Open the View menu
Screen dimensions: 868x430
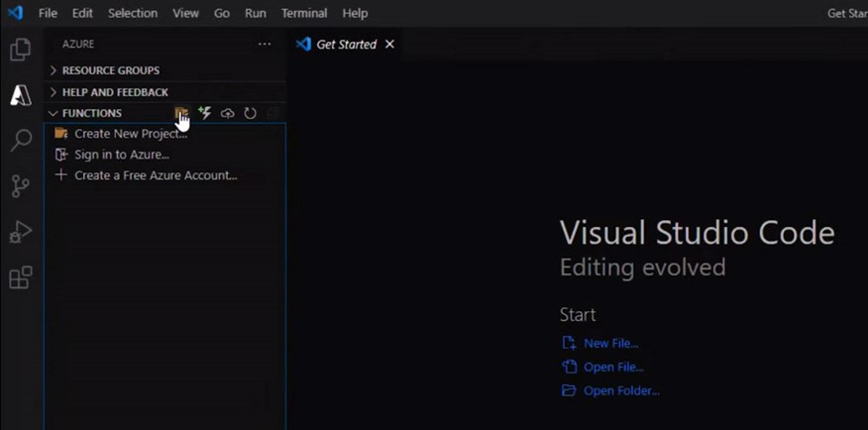point(185,13)
